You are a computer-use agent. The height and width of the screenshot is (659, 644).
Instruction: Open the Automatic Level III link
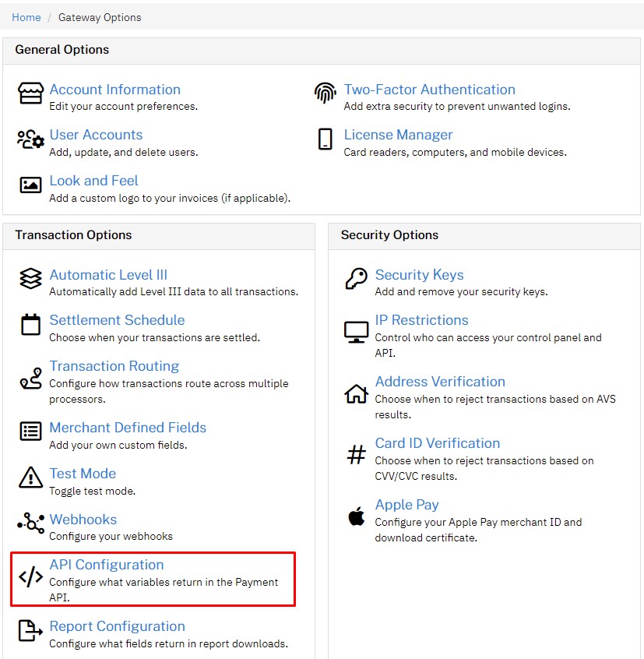[108, 275]
